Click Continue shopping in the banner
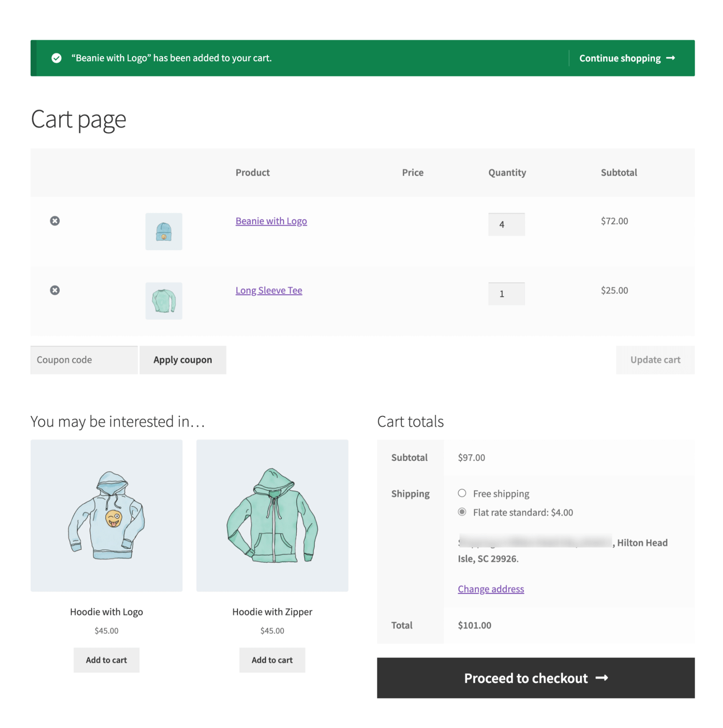 pos(620,58)
